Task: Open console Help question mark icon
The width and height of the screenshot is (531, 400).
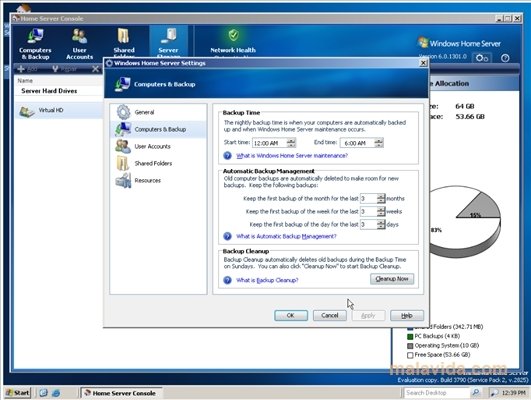Action: coord(505,58)
